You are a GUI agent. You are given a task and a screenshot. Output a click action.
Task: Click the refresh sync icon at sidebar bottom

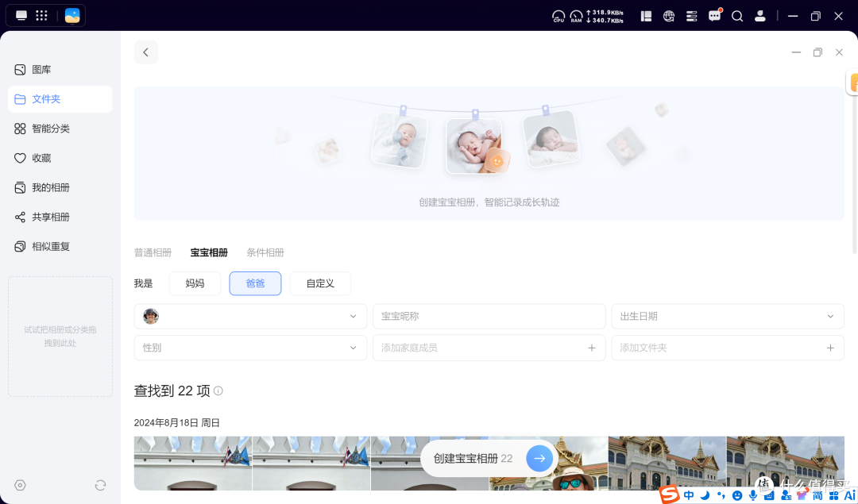pos(100,486)
